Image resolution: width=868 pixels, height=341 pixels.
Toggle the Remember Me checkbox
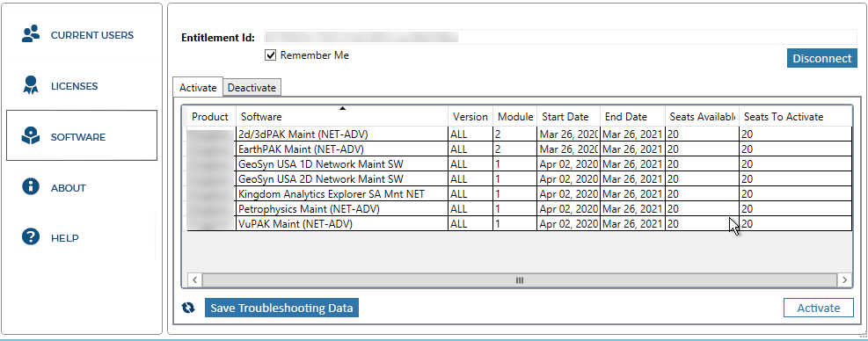[x=271, y=55]
